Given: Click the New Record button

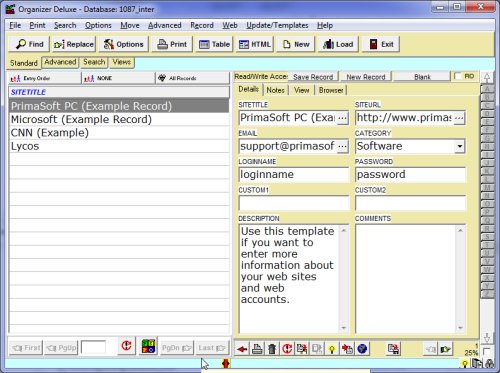Looking at the screenshot, I should point(366,77).
